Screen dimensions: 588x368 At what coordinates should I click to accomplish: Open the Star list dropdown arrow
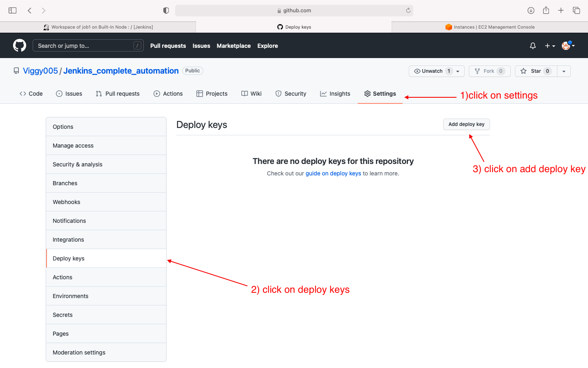pos(564,71)
